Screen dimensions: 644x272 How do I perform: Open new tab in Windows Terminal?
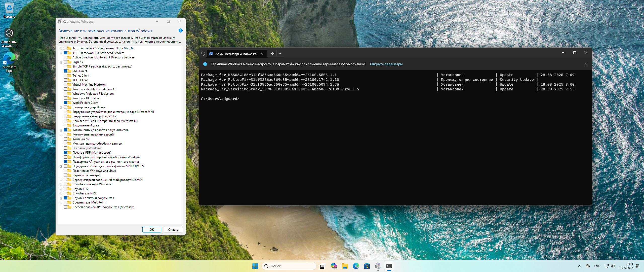[x=272, y=53]
